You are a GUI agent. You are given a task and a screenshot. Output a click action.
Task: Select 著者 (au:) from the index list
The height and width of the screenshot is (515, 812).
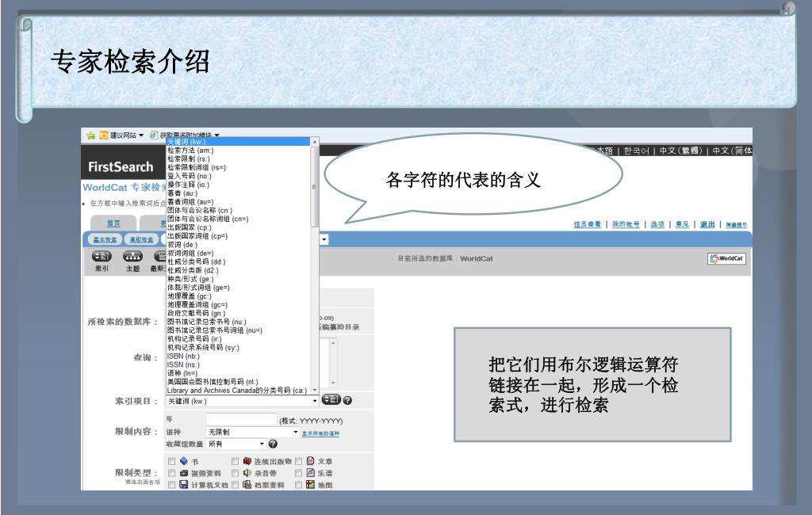182,193
